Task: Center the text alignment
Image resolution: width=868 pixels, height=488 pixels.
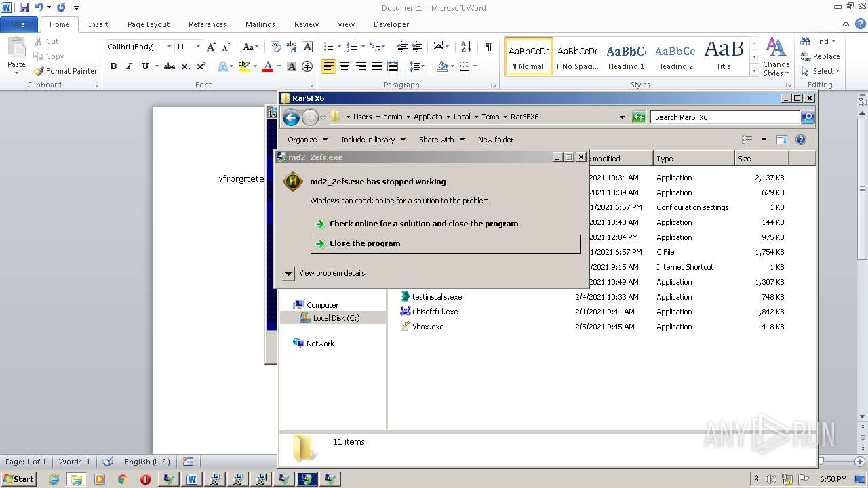Action: tap(344, 66)
